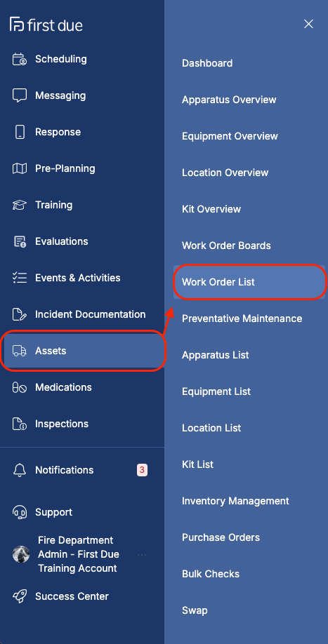Open Inventory Management
Screen dimensions: 328x644
[235, 501]
